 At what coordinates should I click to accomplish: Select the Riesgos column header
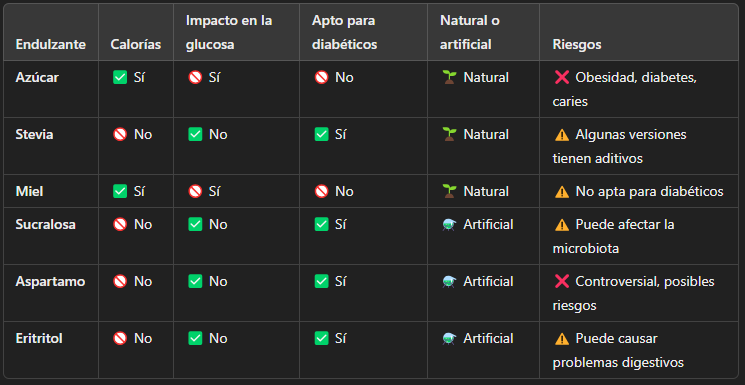577,45
